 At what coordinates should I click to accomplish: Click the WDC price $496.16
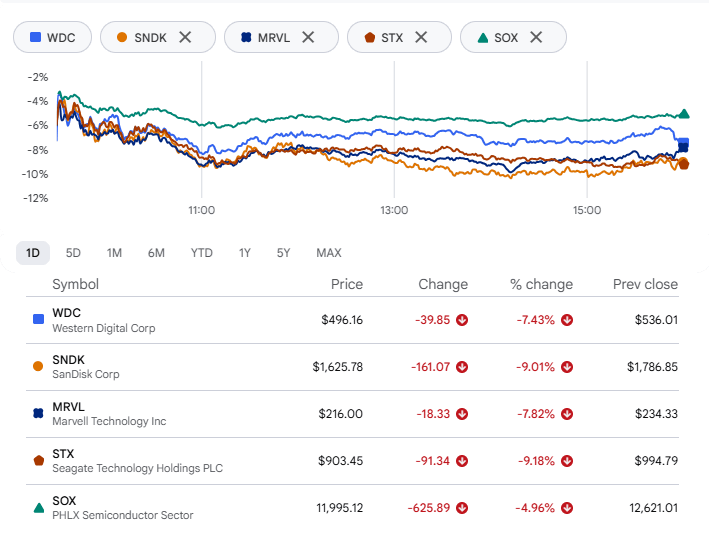pos(342,320)
